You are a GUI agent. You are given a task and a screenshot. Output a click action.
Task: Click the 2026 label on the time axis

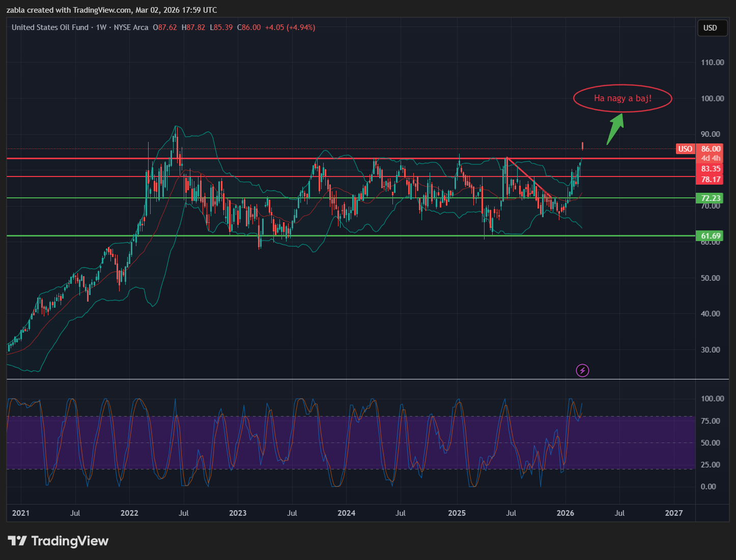[565, 513]
